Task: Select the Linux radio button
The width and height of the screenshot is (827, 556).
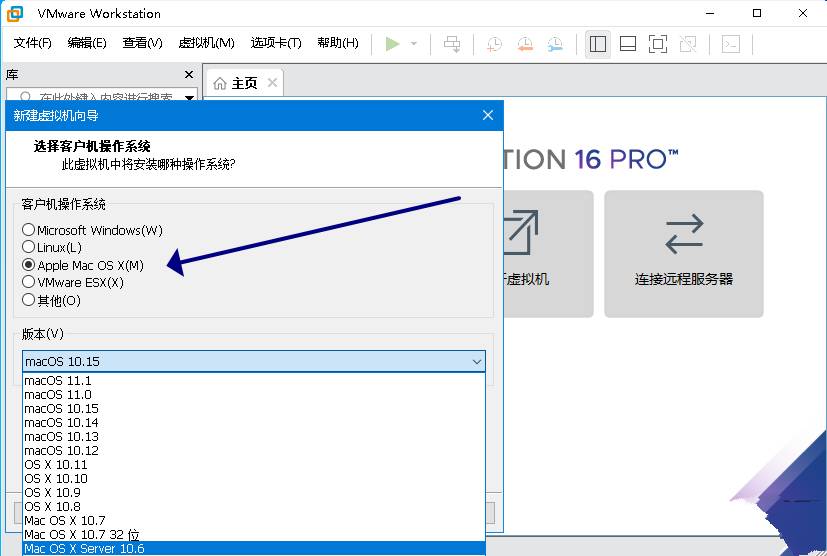Action: (x=29, y=247)
